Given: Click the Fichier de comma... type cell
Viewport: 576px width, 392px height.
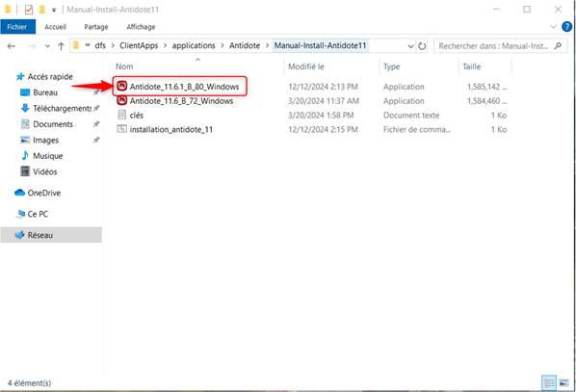Looking at the screenshot, I should pos(417,129).
